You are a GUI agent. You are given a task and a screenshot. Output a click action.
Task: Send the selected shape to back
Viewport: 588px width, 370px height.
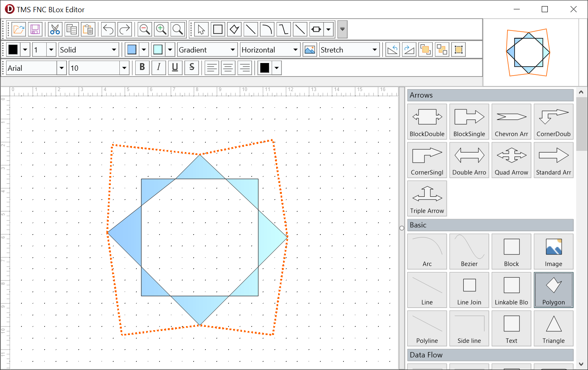[x=442, y=50]
